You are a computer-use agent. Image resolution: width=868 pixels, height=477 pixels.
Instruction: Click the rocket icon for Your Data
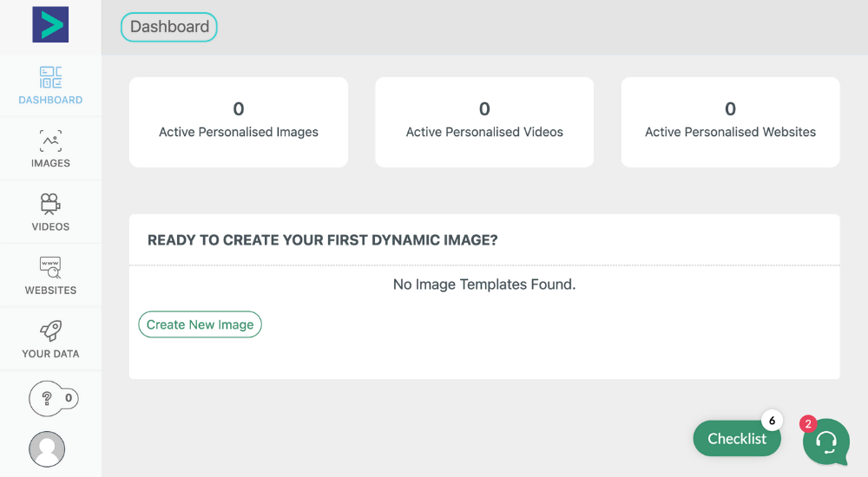tap(50, 330)
